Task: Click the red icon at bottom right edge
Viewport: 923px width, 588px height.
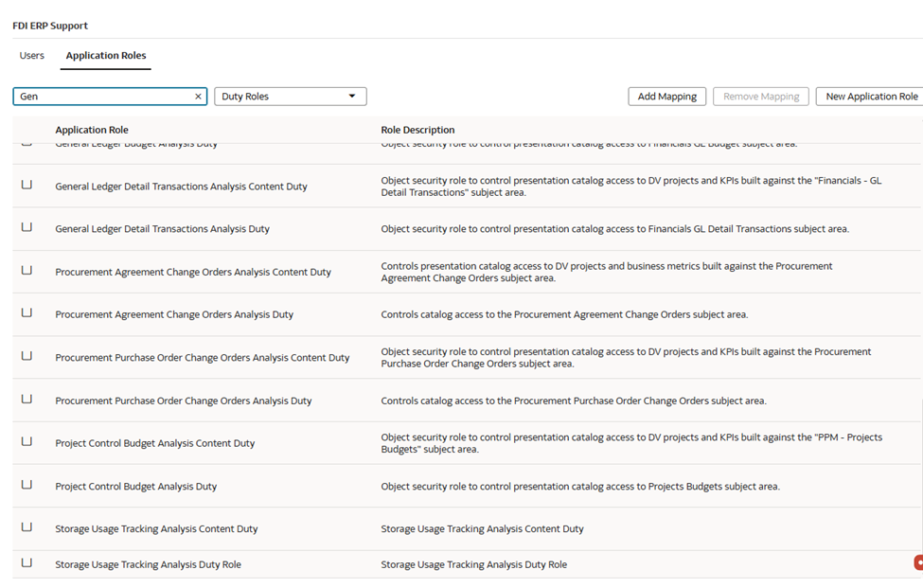Action: 918,562
